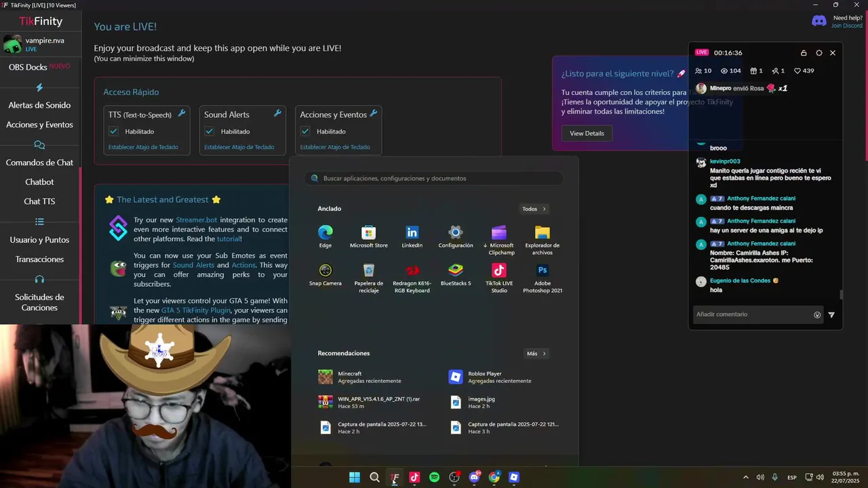
Task: Open Explorador de archivos
Action: pyautogui.click(x=542, y=240)
